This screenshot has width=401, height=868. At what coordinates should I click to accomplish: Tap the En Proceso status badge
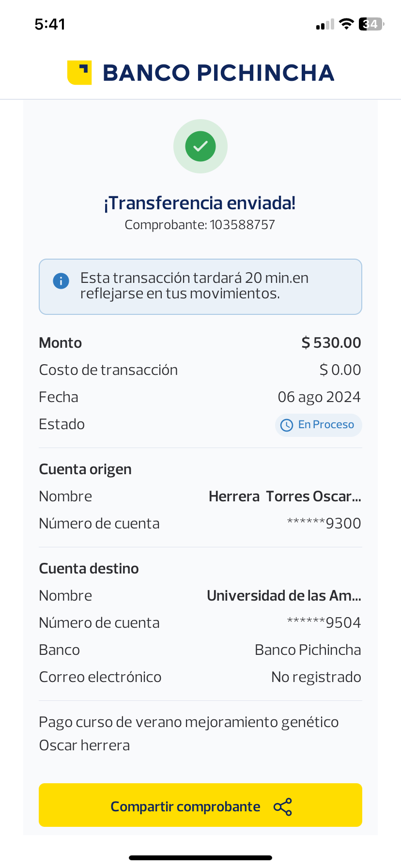pyautogui.click(x=318, y=425)
